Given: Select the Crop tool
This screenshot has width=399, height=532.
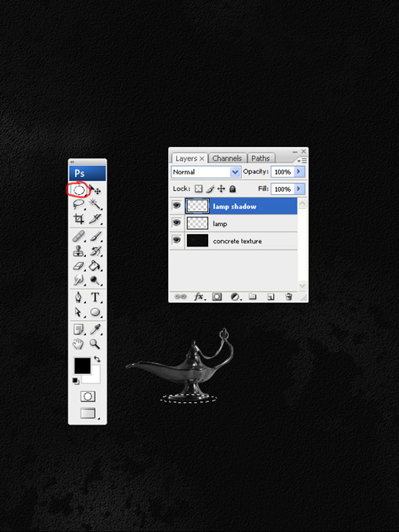Looking at the screenshot, I should (79, 219).
